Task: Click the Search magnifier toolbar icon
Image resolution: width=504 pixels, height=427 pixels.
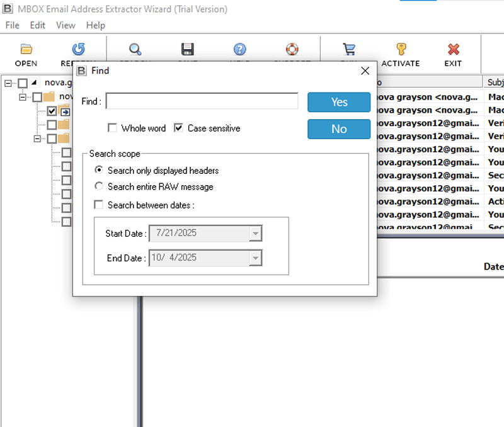Action: (135, 49)
